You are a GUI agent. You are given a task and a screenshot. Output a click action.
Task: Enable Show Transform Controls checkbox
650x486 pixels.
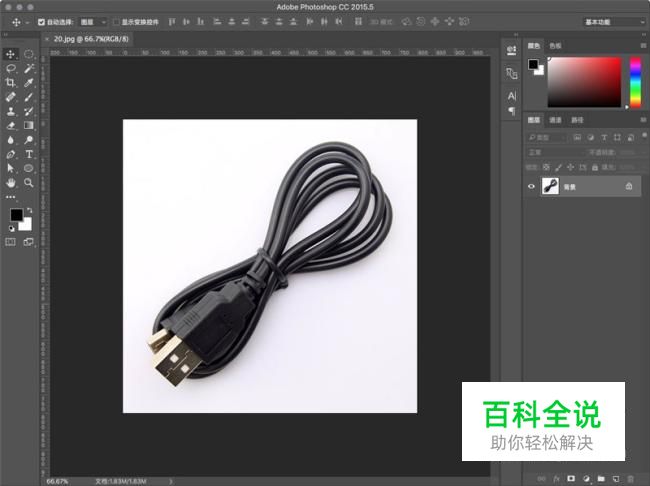(116, 22)
